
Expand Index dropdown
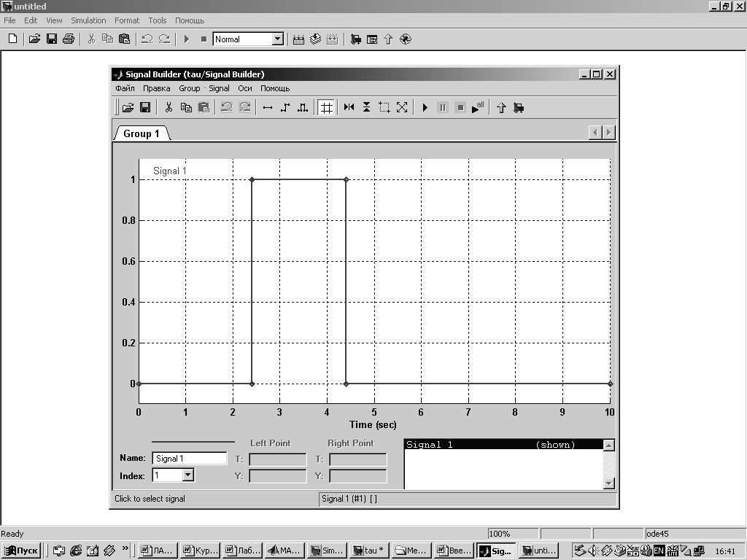coord(188,475)
